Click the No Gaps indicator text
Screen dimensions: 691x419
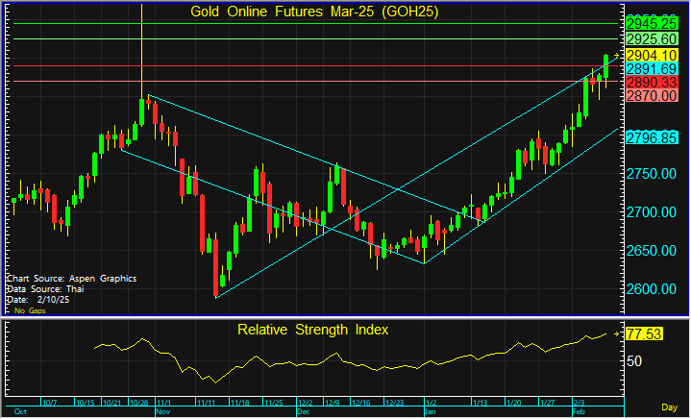[31, 312]
